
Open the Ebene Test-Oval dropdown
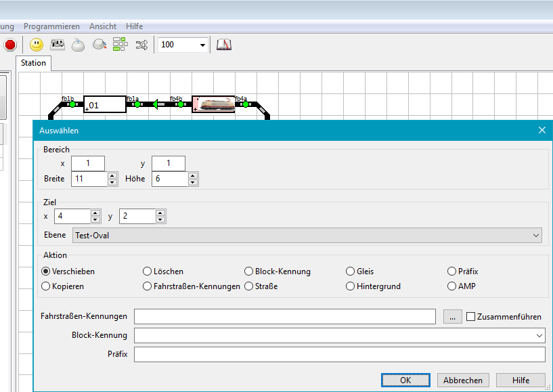(536, 236)
